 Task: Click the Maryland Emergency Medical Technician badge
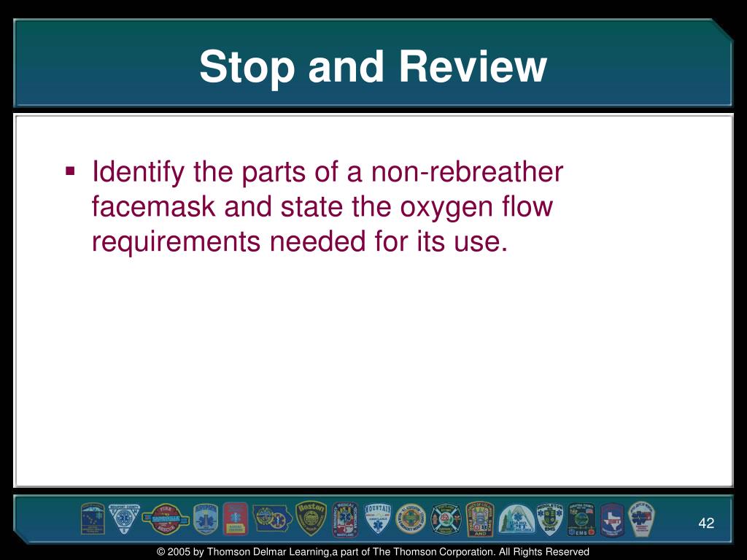coord(345,519)
